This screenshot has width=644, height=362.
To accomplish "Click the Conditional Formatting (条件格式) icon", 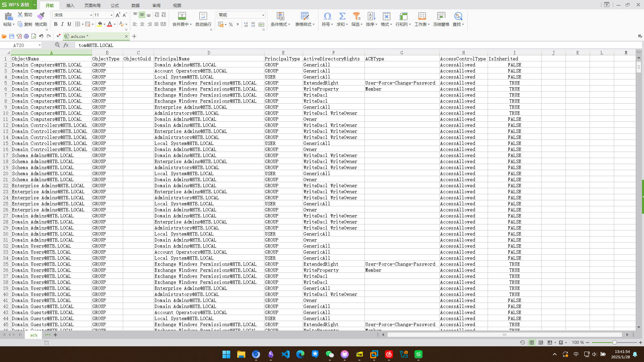I will pyautogui.click(x=280, y=16).
